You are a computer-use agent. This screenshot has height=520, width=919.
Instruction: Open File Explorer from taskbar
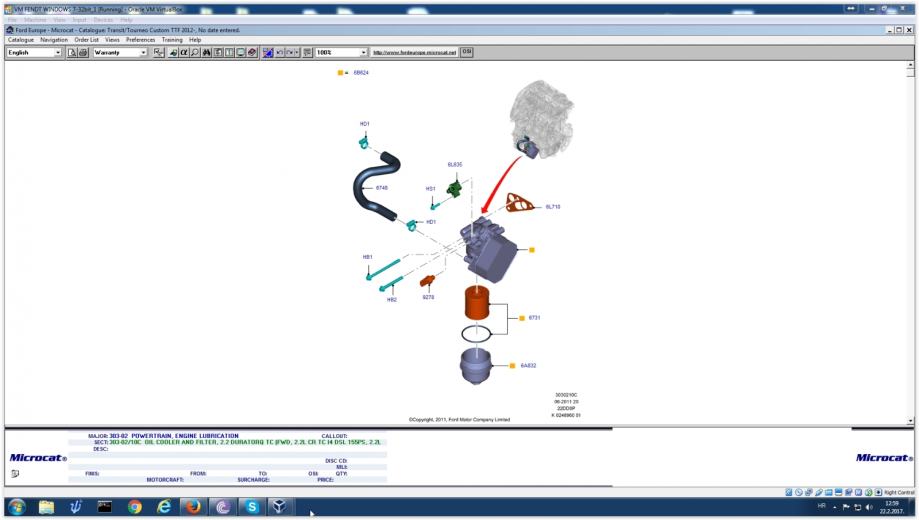coord(46,507)
